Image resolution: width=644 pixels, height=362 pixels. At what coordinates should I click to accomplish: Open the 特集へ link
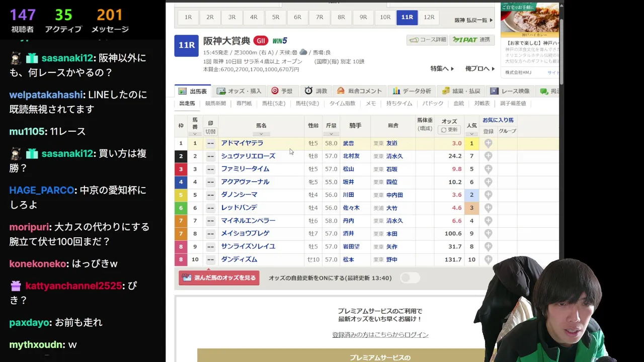(442, 68)
